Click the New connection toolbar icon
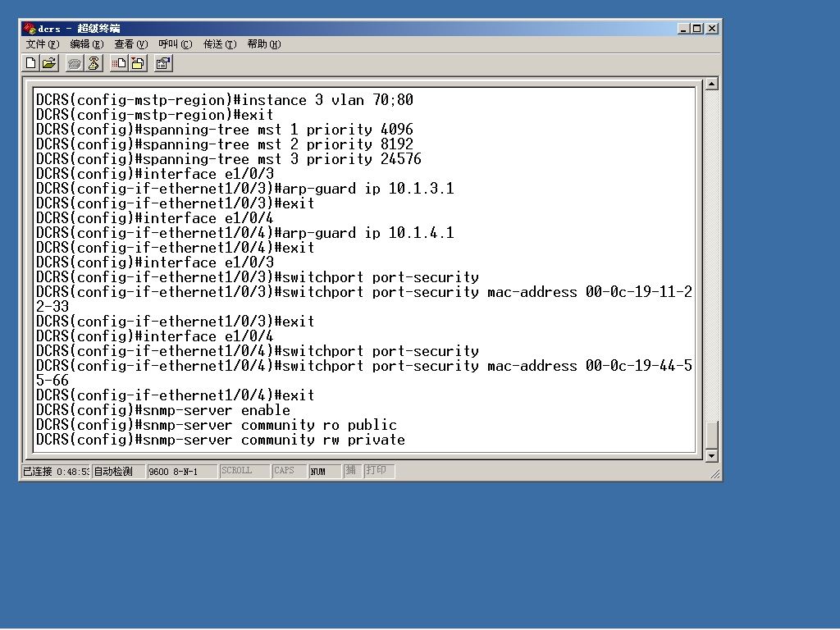This screenshot has height=630, width=840. click(30, 63)
